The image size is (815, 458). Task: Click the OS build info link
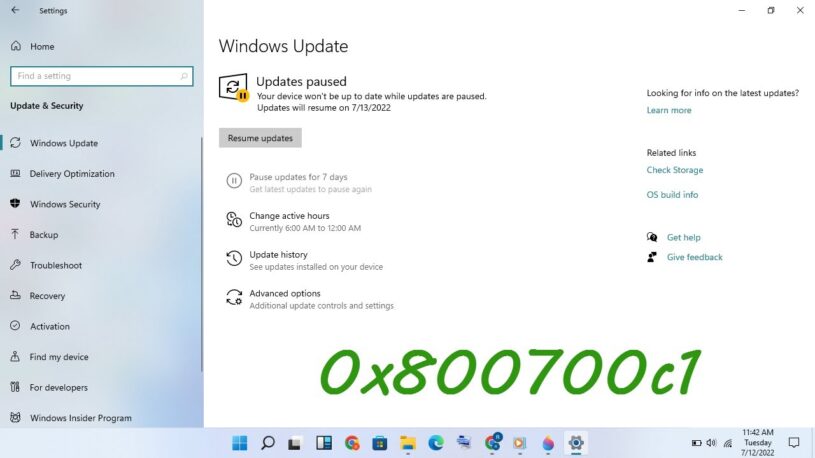[672, 194]
